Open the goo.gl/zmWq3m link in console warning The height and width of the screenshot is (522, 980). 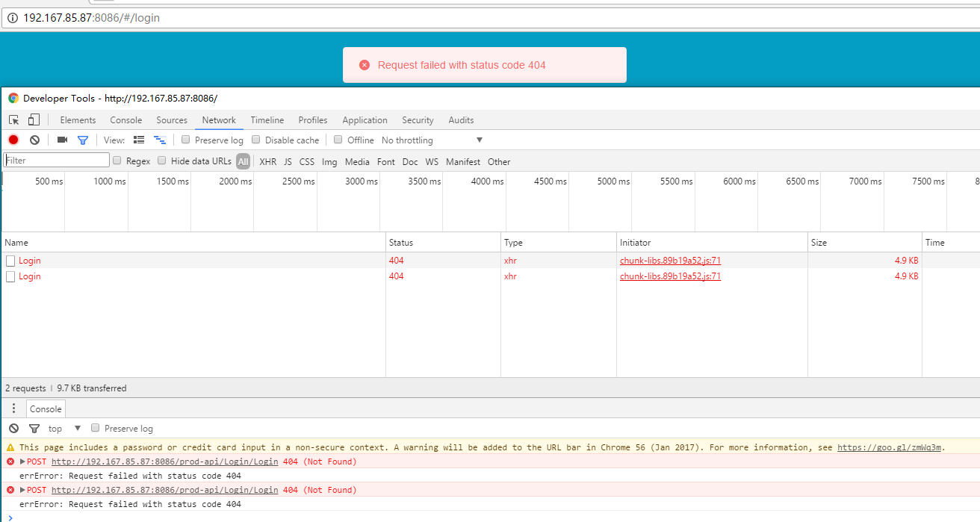coord(890,447)
